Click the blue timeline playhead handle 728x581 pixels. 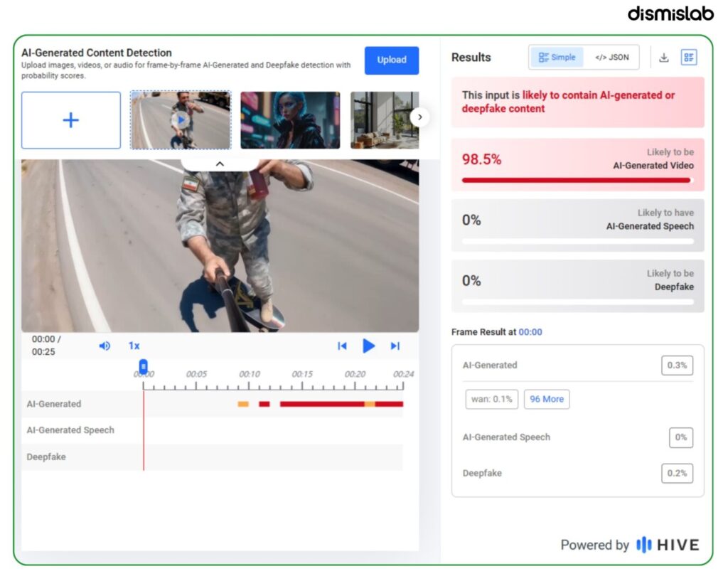coord(144,366)
